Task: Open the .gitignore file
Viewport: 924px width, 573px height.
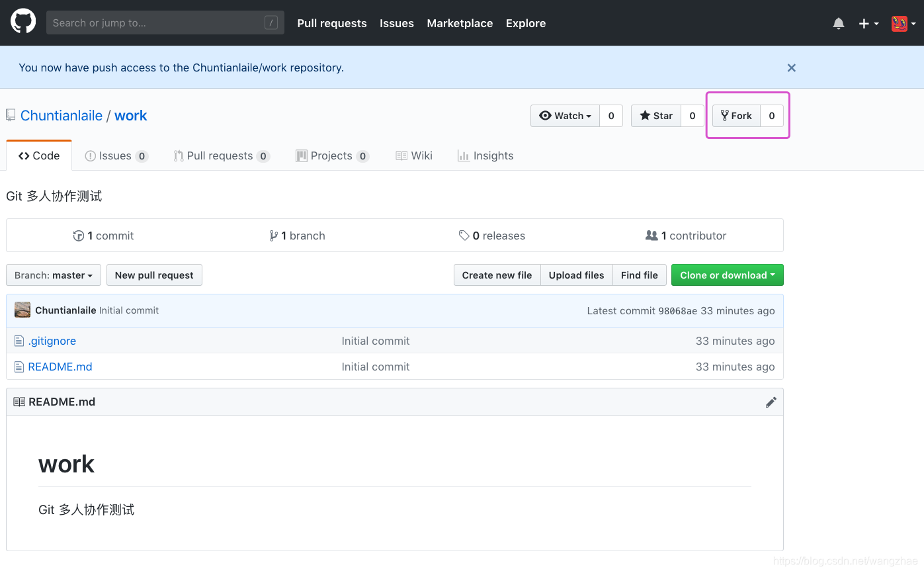Action: pos(52,341)
